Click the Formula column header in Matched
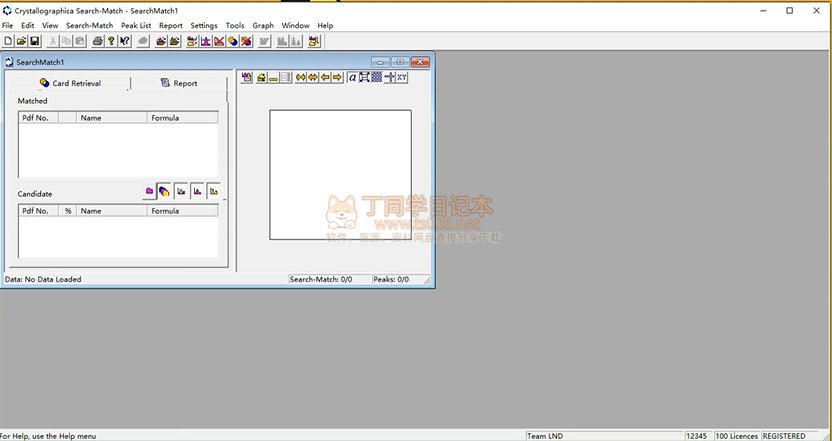This screenshot has height=441, width=832. [x=182, y=118]
